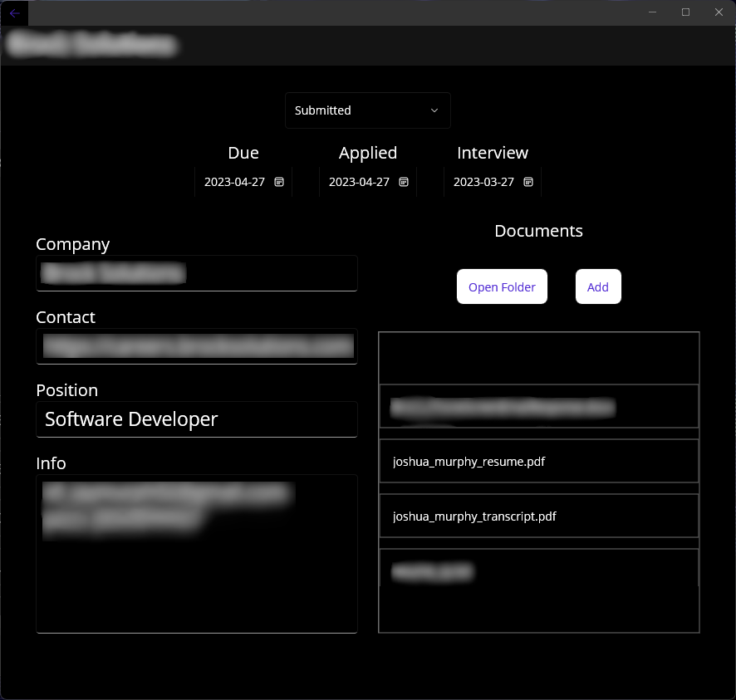
Task: Click the Interview date value 2023-03-27
Action: 483,181
